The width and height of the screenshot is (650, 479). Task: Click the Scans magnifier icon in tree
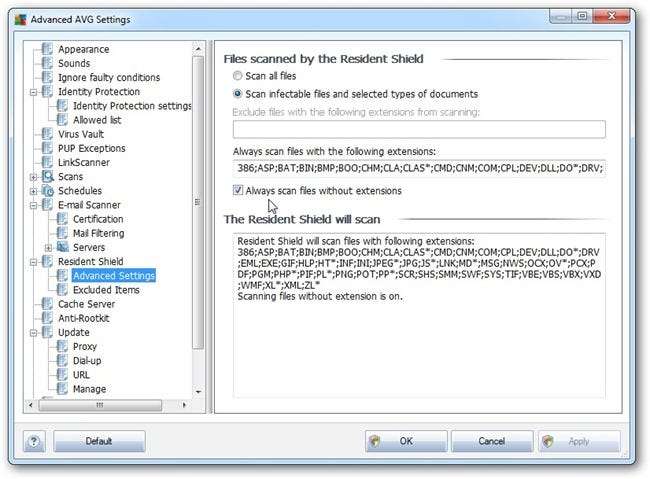click(x=48, y=176)
